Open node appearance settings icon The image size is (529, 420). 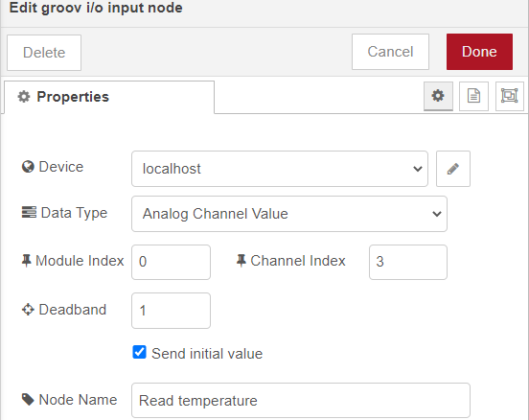[x=510, y=96]
